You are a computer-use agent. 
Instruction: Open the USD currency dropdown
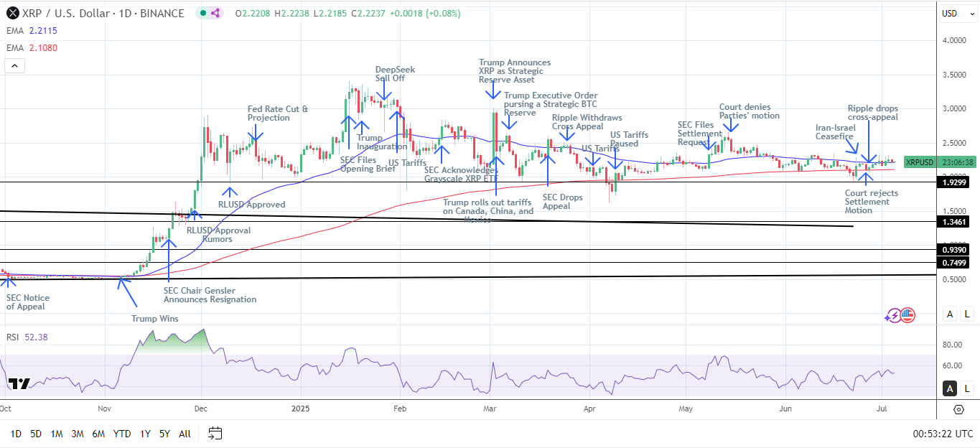(x=958, y=13)
